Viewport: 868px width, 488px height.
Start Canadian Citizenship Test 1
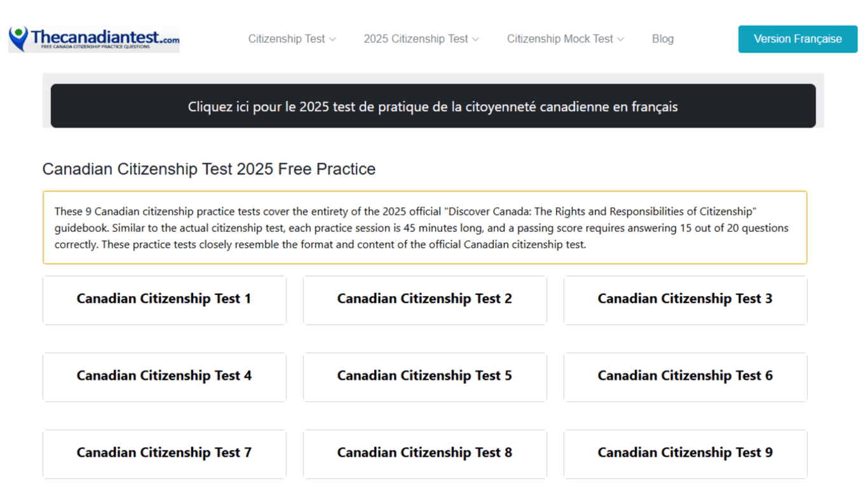click(164, 299)
